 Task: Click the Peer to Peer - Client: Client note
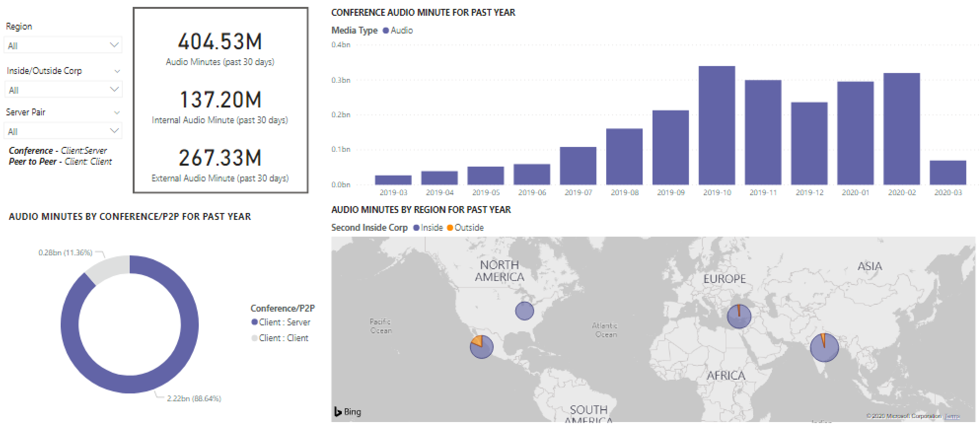(60, 162)
